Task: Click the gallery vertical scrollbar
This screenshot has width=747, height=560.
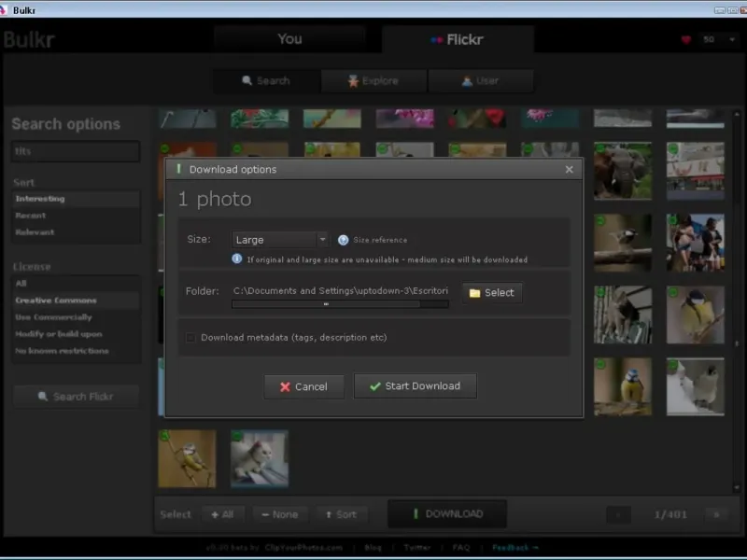Action: (737, 301)
